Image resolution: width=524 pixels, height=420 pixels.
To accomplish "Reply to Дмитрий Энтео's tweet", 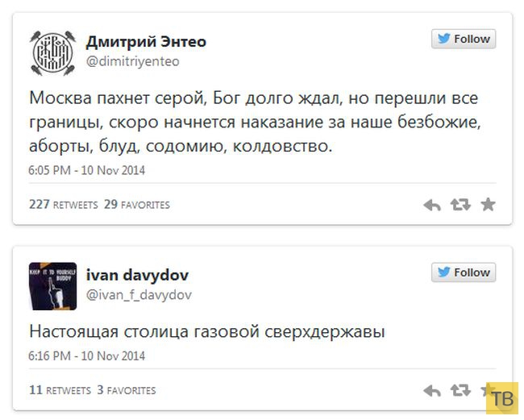I will pyautogui.click(x=432, y=205).
